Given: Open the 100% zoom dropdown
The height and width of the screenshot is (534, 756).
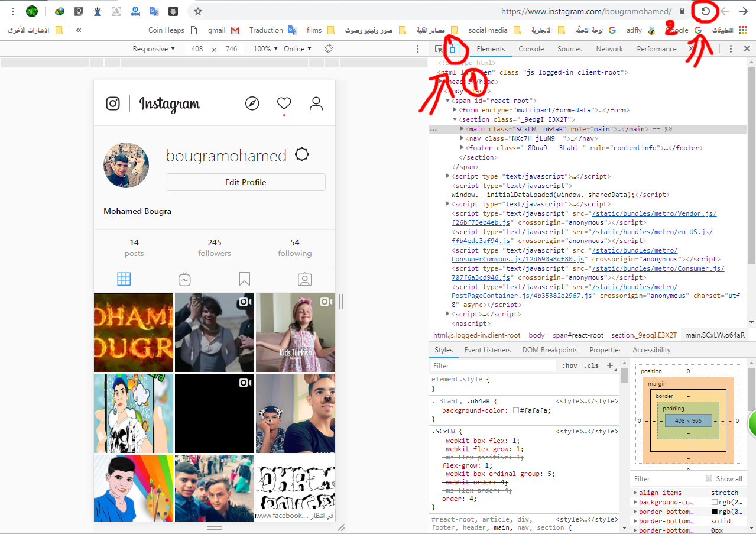Looking at the screenshot, I should (266, 49).
